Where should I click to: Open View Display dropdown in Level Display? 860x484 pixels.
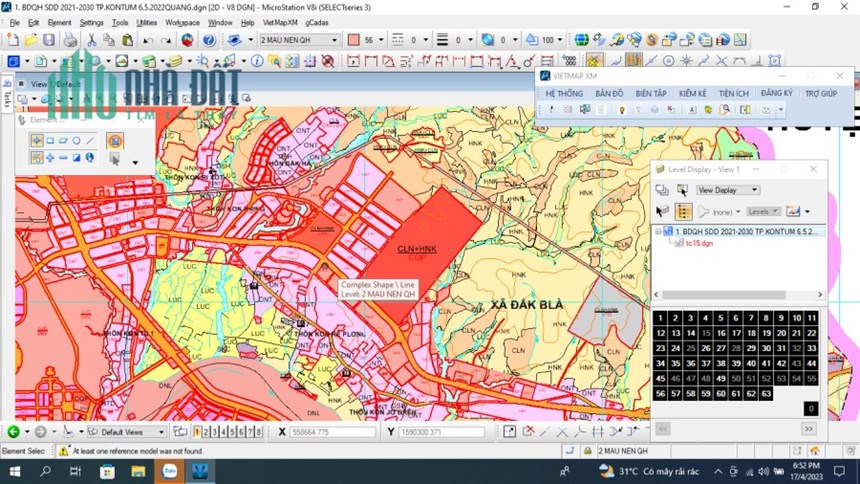(727, 190)
